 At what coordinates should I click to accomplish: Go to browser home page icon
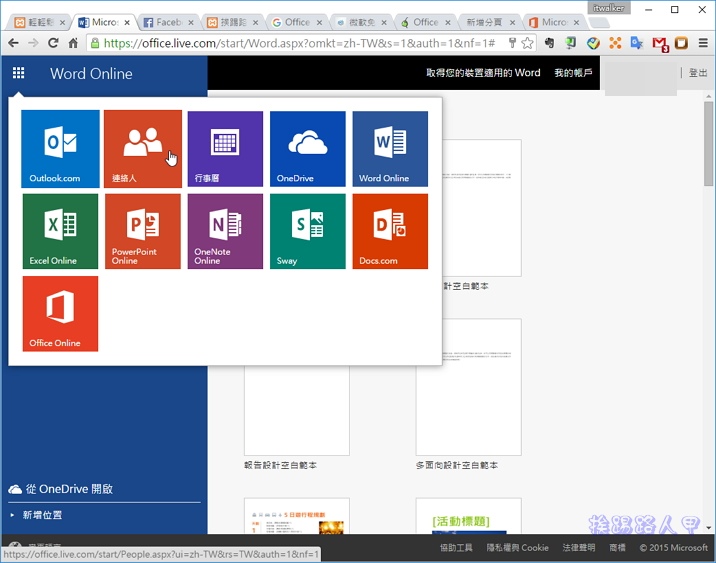coord(73,43)
